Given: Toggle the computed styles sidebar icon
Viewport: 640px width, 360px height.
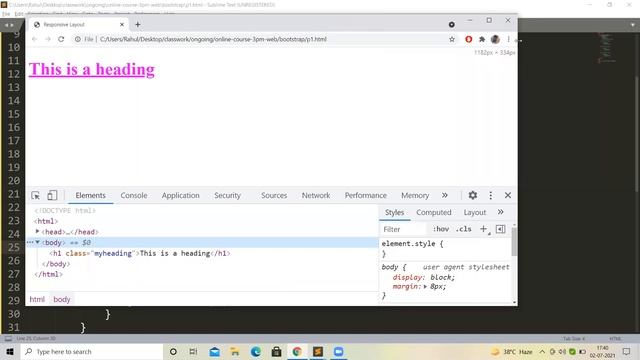Looking at the screenshot, I should pos(500,229).
